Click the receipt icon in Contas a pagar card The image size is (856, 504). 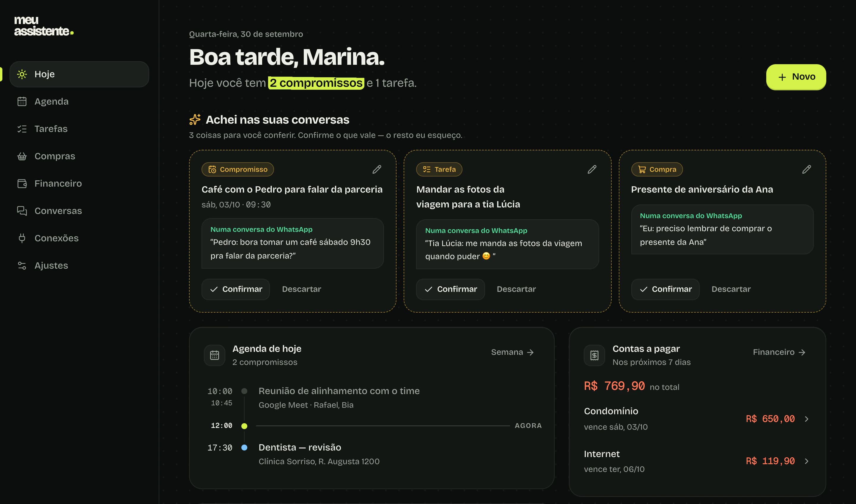pyautogui.click(x=594, y=355)
